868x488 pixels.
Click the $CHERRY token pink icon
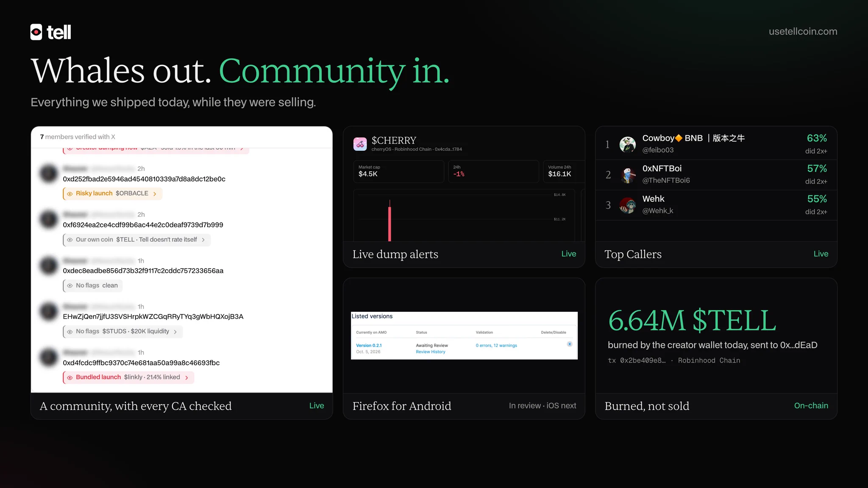360,144
